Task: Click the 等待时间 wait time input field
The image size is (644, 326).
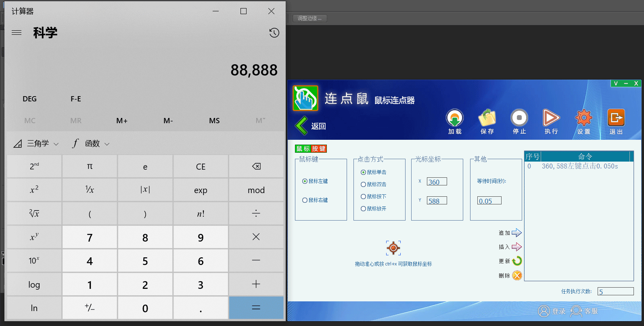Action: pos(489,201)
